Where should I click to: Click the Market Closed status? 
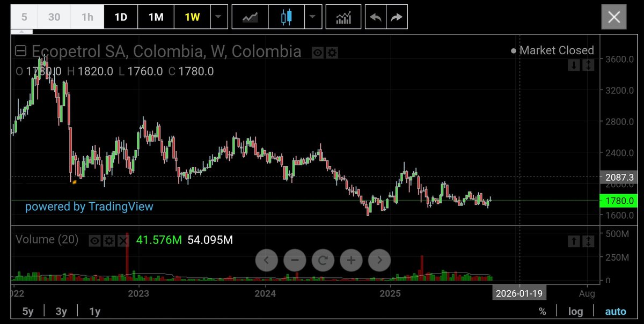pyautogui.click(x=552, y=50)
